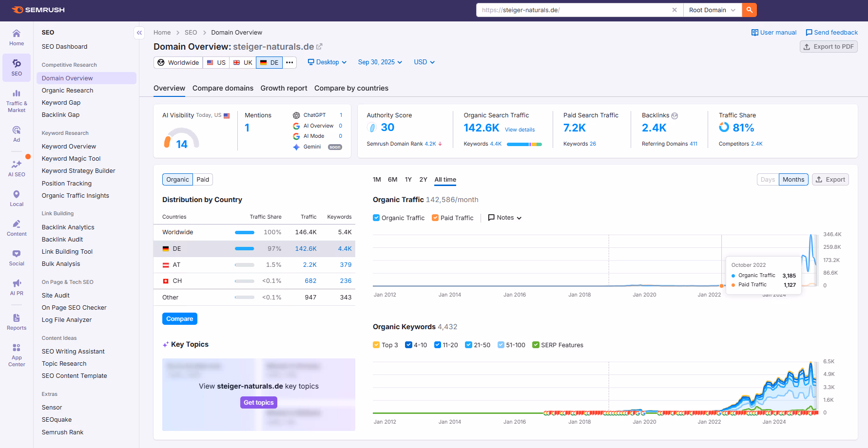Viewport: 868px width, 448px height.
Task: Collapse the SEO side menu panel
Action: (139, 33)
